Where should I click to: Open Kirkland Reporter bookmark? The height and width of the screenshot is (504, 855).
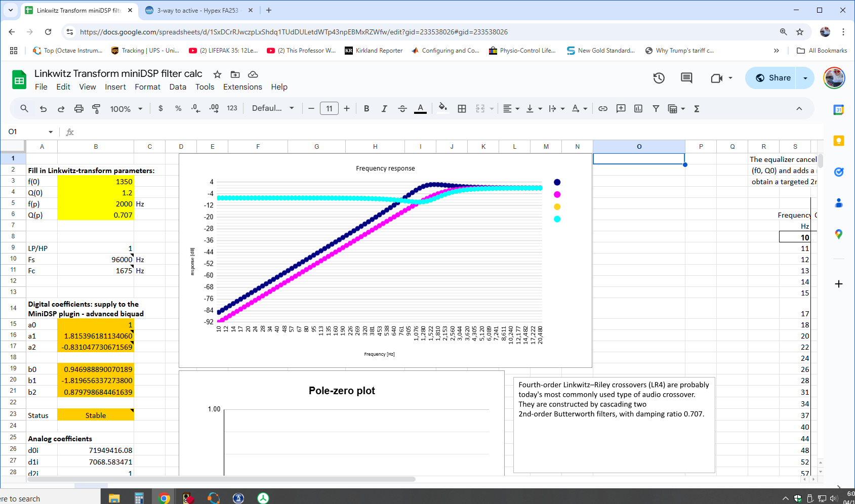[x=374, y=51]
